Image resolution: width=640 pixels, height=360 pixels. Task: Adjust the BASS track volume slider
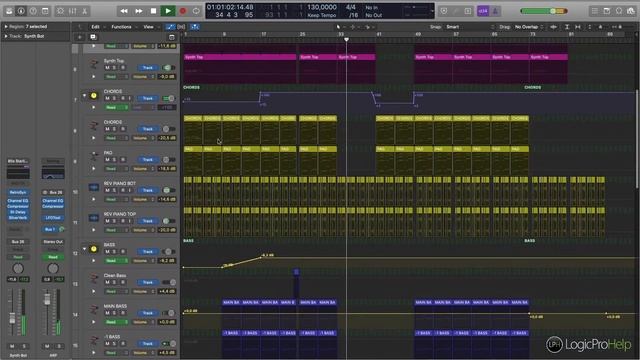pyautogui.click(x=169, y=252)
